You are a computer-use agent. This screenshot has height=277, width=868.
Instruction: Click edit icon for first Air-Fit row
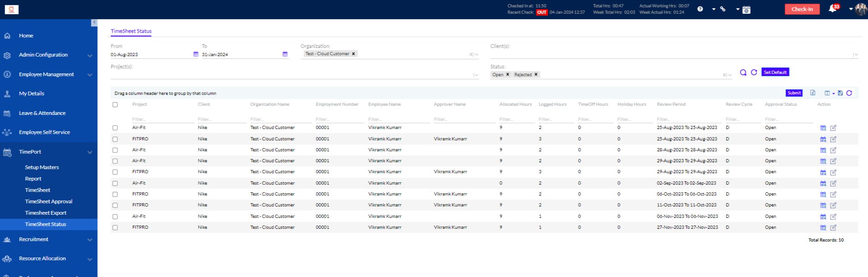pos(833,128)
